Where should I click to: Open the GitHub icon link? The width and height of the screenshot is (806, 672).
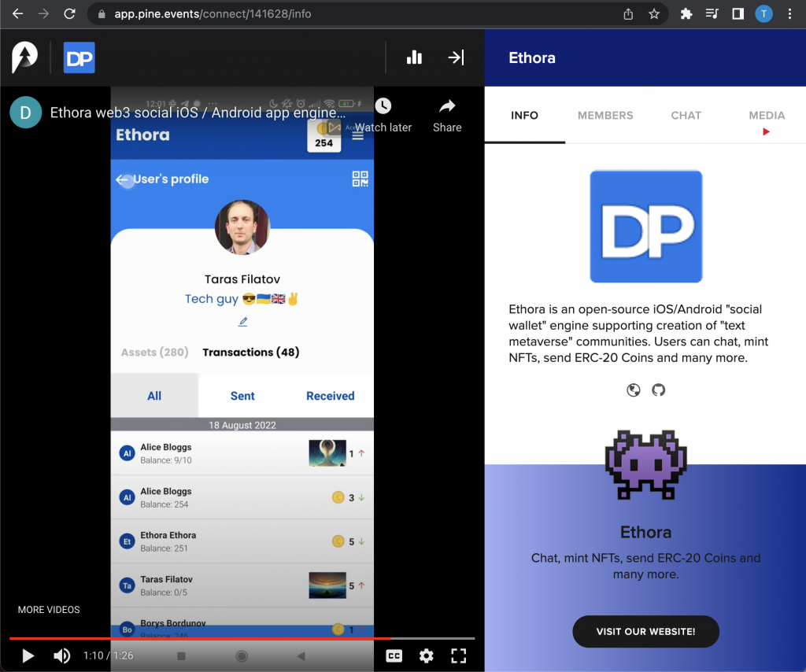659,390
